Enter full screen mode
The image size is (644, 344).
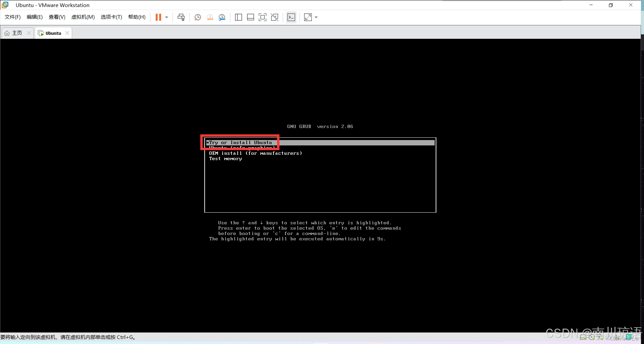point(262,17)
